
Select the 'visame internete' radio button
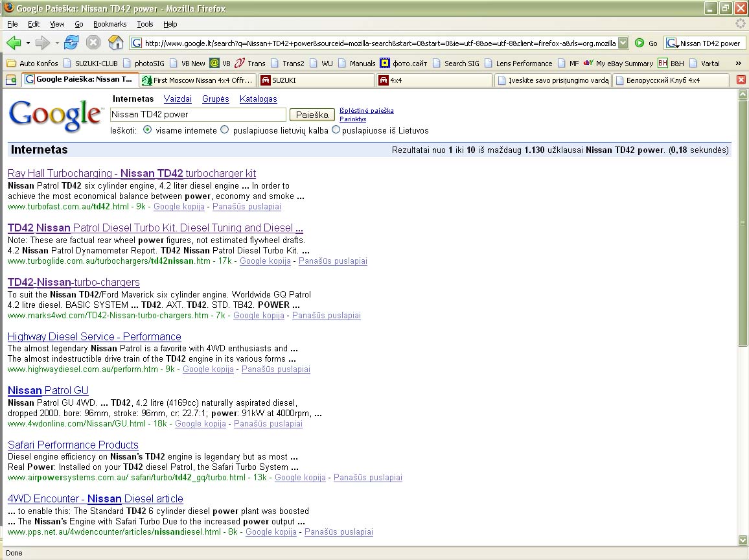coord(147,130)
